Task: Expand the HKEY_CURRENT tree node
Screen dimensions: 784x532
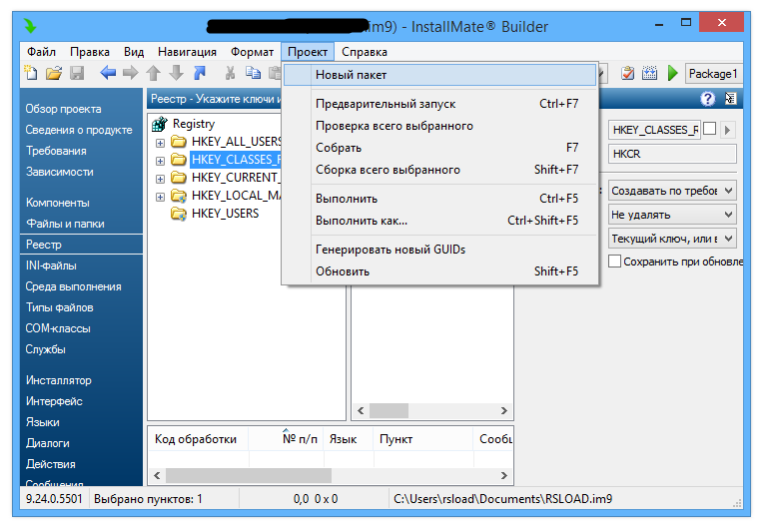Action: 160,179
